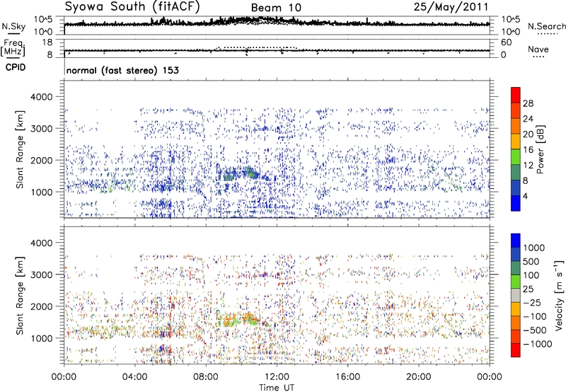Click the "4000" tick of the power panel
Image resolution: width=566 pixels, height=392 pixels.
(x=42, y=97)
